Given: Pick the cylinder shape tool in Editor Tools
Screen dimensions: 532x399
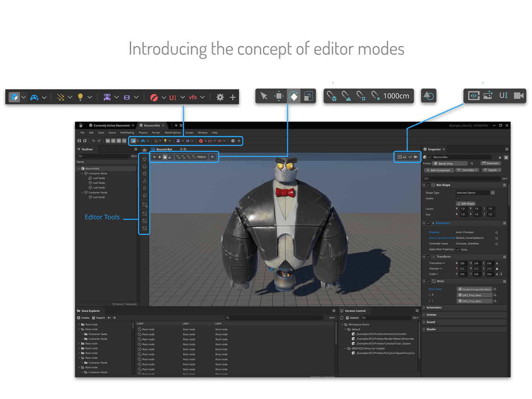Looking at the screenshot, I should [x=144, y=173].
